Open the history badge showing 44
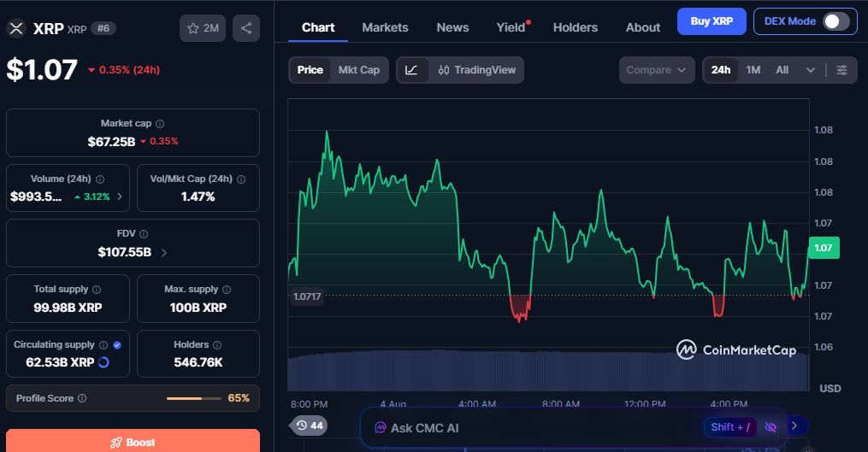868x452 pixels. [x=309, y=426]
